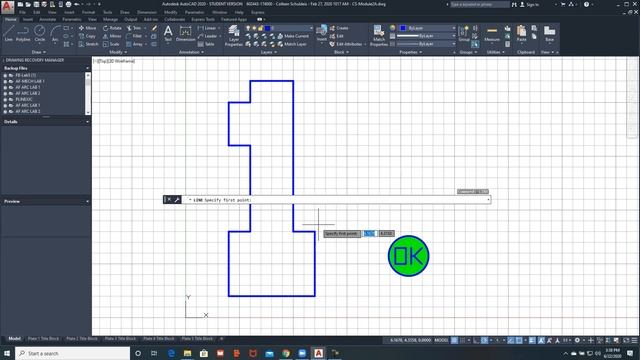Image resolution: width=640 pixels, height=360 pixels.
Task: Toggle MODEL space button in status bar
Action: [441, 340]
